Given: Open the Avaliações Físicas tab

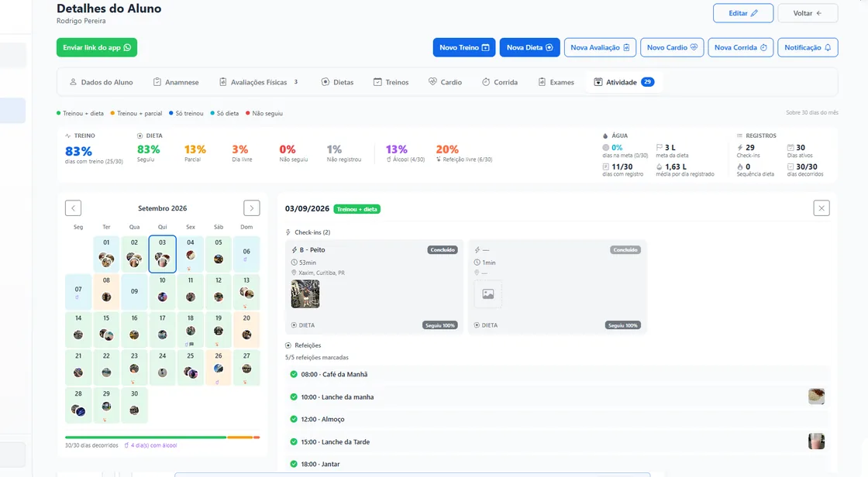Looking at the screenshot, I should pyautogui.click(x=259, y=82).
